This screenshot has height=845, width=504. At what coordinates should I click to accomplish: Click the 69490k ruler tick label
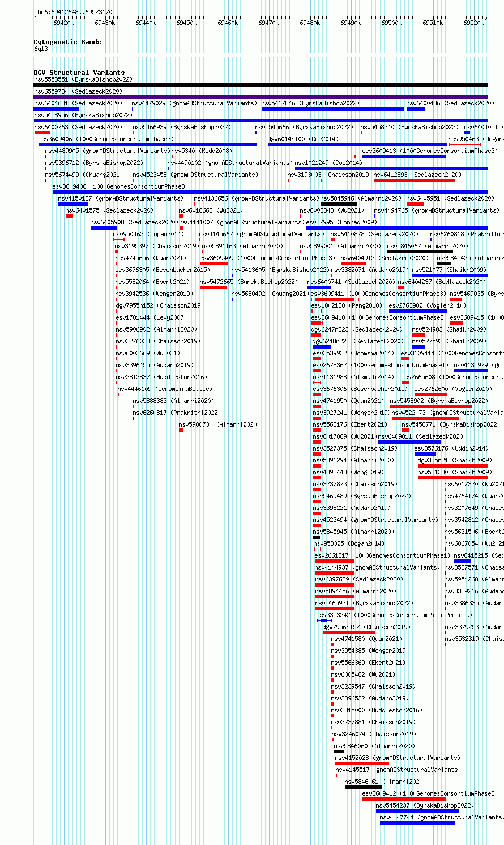tap(351, 23)
